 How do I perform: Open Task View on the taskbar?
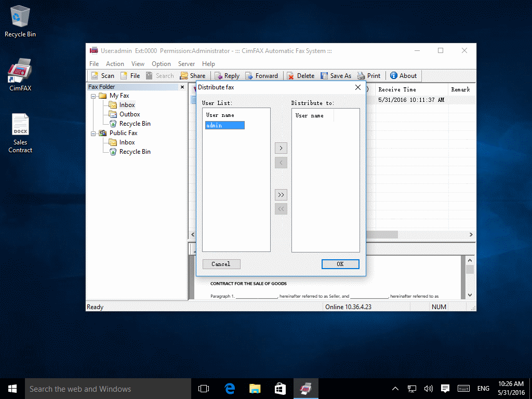(x=204, y=389)
